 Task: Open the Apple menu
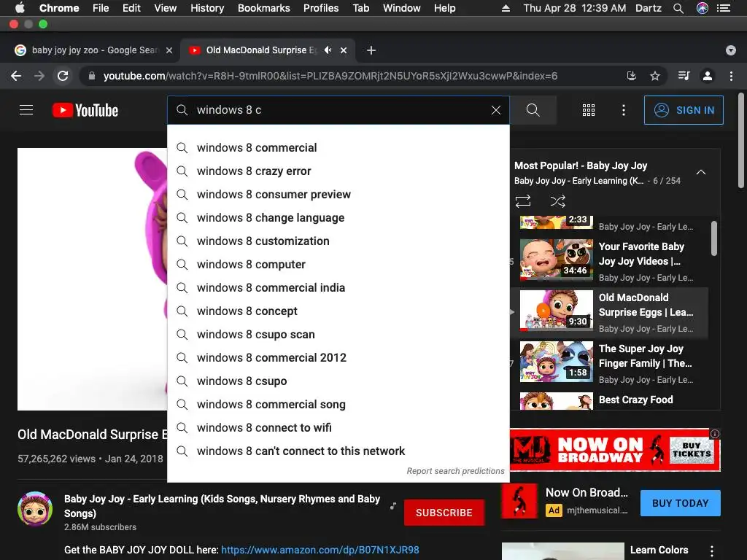(x=20, y=8)
